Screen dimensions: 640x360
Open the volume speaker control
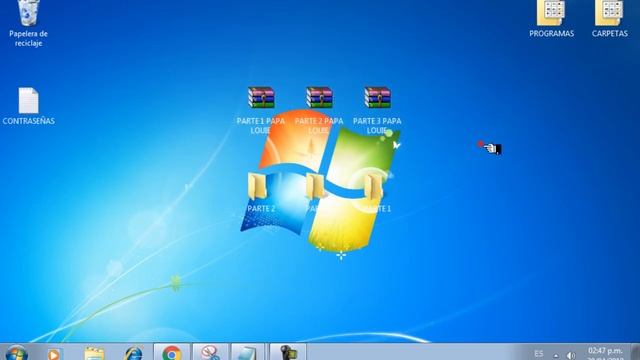point(571,356)
